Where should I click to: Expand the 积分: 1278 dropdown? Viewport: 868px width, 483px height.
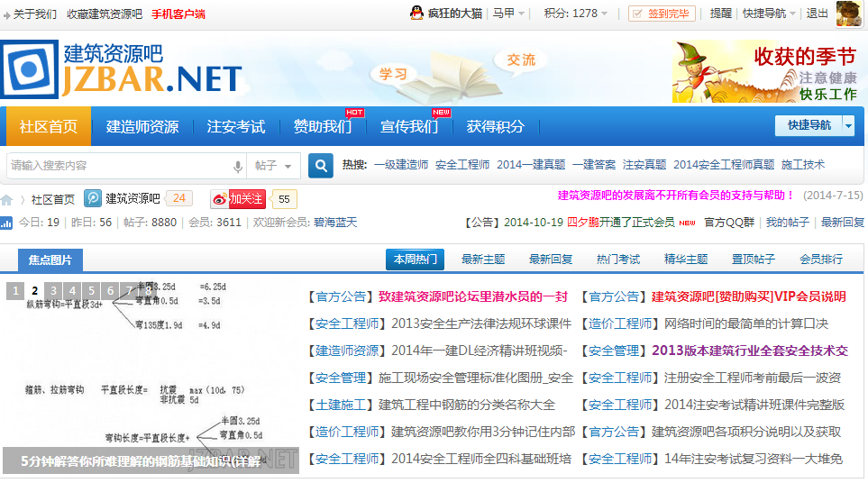576,14
